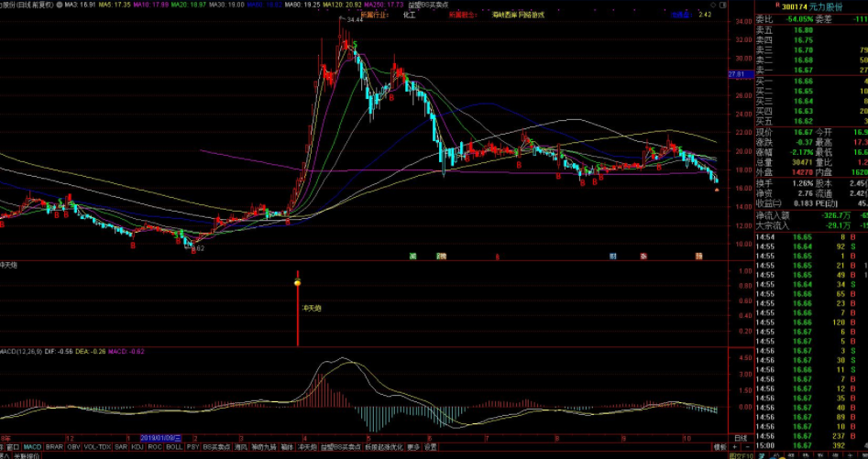Click the red R marker before 300174

click(x=778, y=6)
